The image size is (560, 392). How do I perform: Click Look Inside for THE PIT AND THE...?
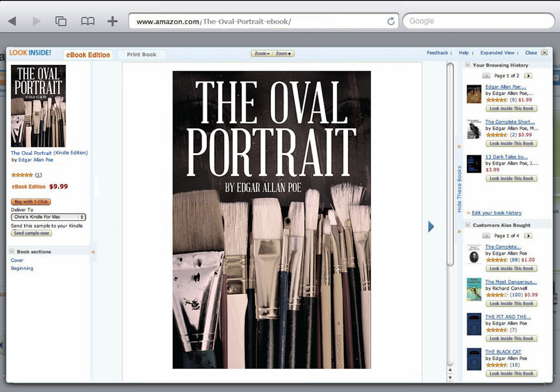[x=511, y=339]
